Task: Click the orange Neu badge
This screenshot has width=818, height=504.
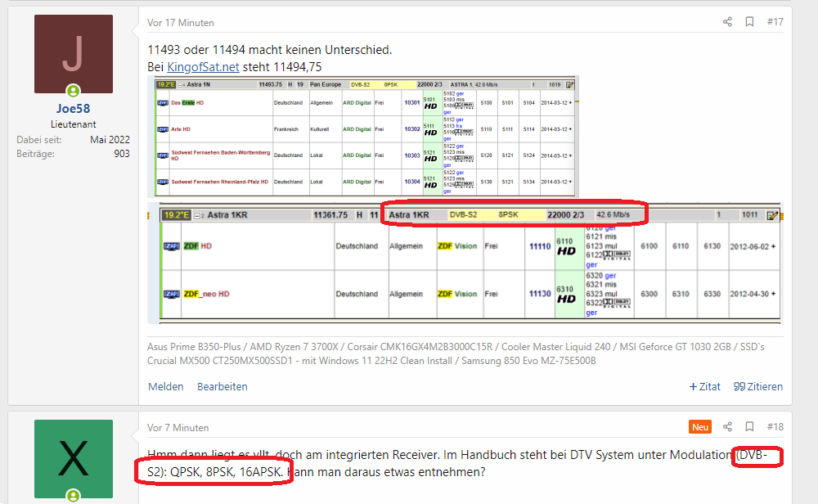Action: [700, 427]
